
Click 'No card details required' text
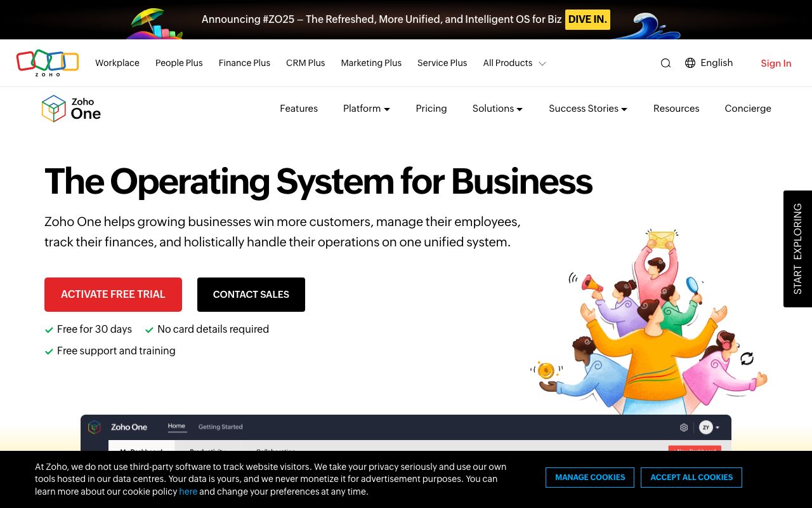pos(213,329)
